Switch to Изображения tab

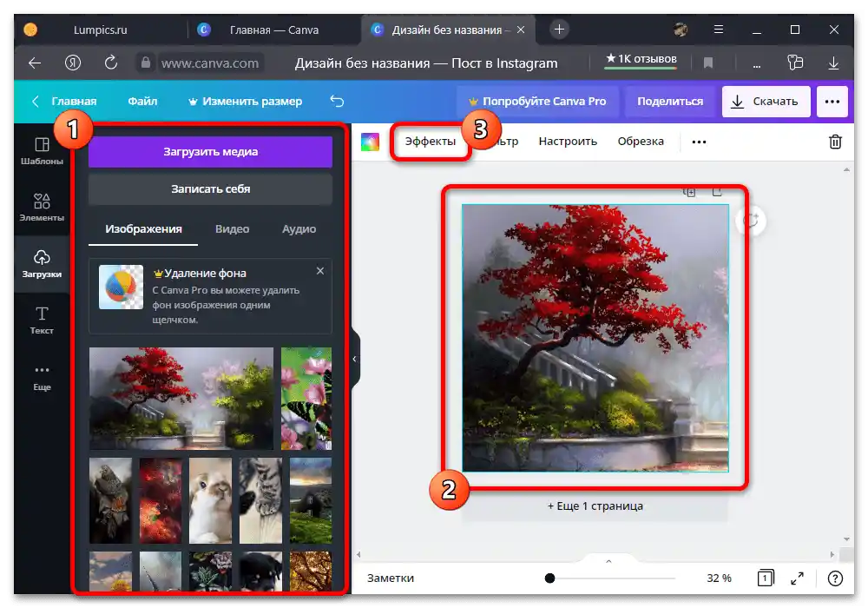[x=143, y=229]
